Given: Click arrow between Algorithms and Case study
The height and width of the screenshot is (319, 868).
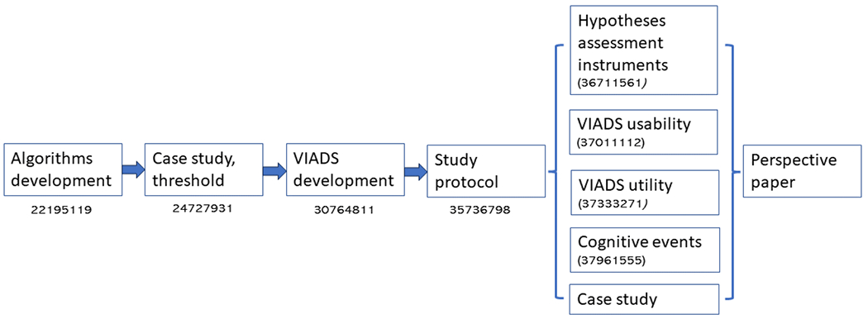Looking at the screenshot, I should pyautogui.click(x=133, y=169).
